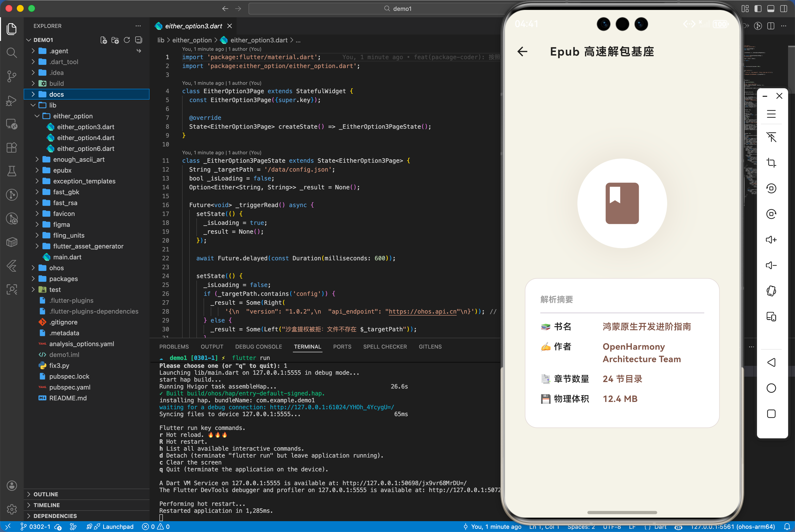Screen dimensions: 795x532
Task: Switch to PROBLEMS panel tab
Action: 174,347
